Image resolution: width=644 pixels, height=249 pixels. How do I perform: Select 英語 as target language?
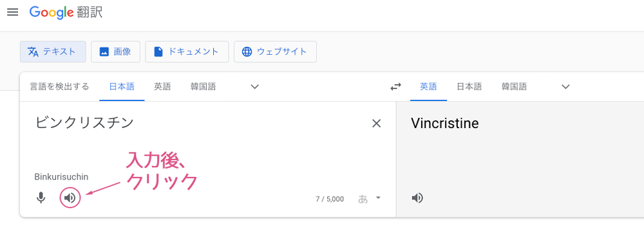pos(428,87)
